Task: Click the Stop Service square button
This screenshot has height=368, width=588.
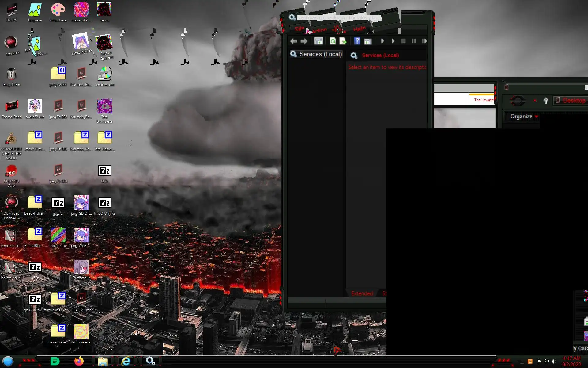Action: click(x=403, y=41)
